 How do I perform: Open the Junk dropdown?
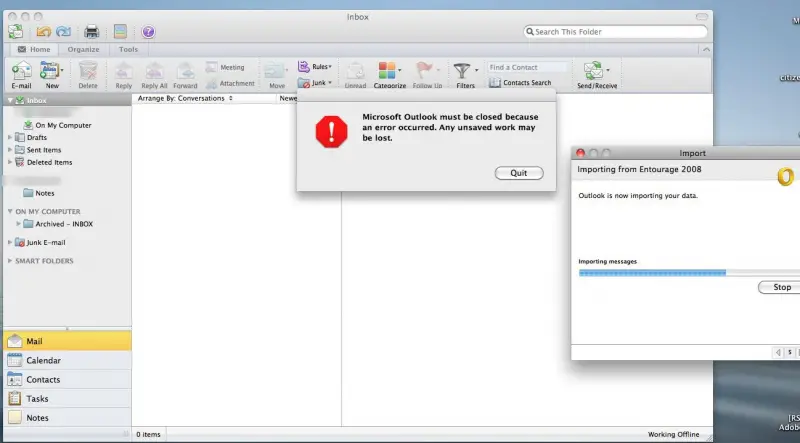click(315, 83)
